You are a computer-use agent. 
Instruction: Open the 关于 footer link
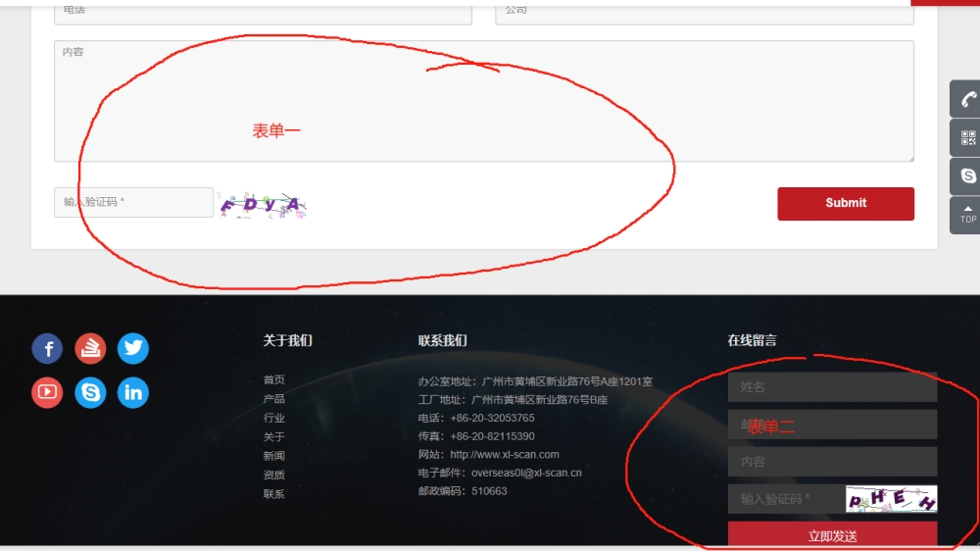coord(273,436)
